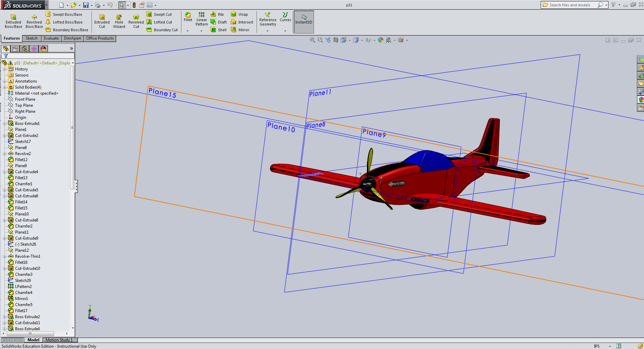Toggle the FeatureManager panel collapse handle
This screenshot has height=349, width=644.
click(x=76, y=186)
